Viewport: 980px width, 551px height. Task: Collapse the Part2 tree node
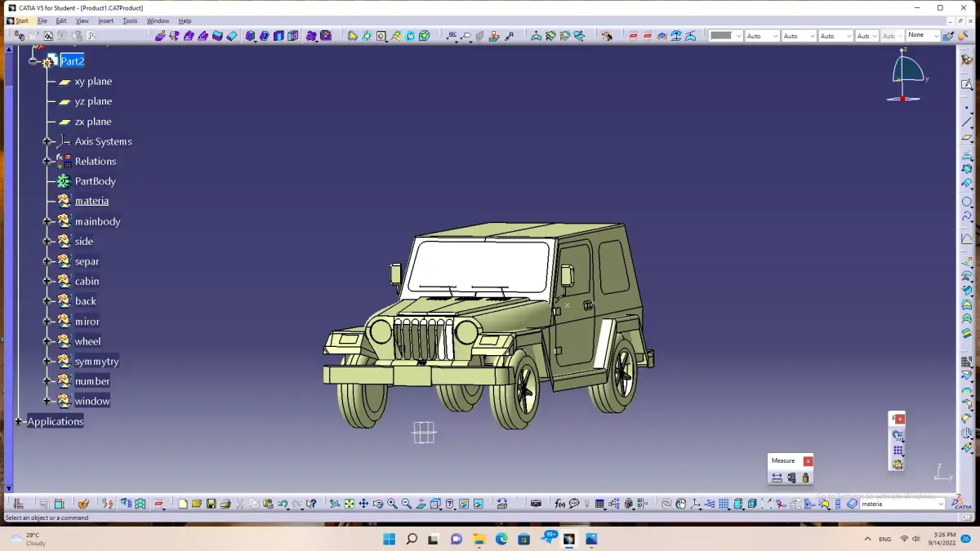click(33, 61)
